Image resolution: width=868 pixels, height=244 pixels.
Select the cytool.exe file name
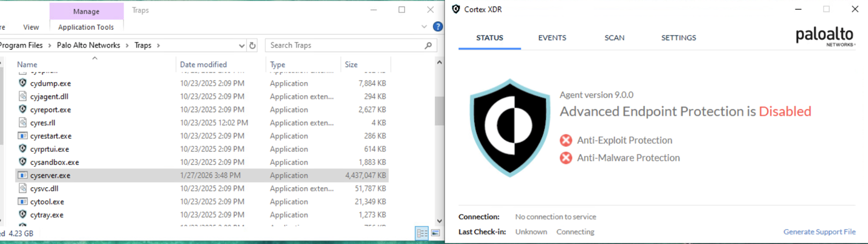47,201
